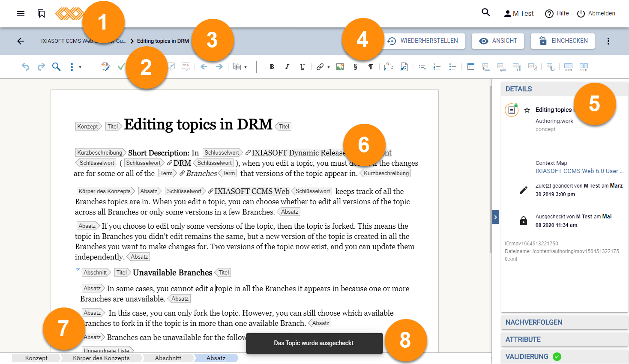Click the search magnifier in top bar
This screenshot has width=629, height=364.
click(x=486, y=12)
